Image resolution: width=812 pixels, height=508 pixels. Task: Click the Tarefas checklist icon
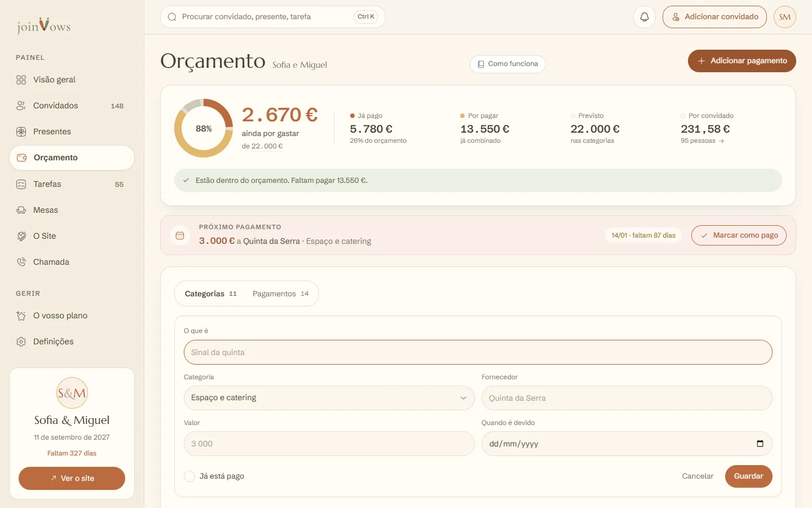pyautogui.click(x=21, y=185)
